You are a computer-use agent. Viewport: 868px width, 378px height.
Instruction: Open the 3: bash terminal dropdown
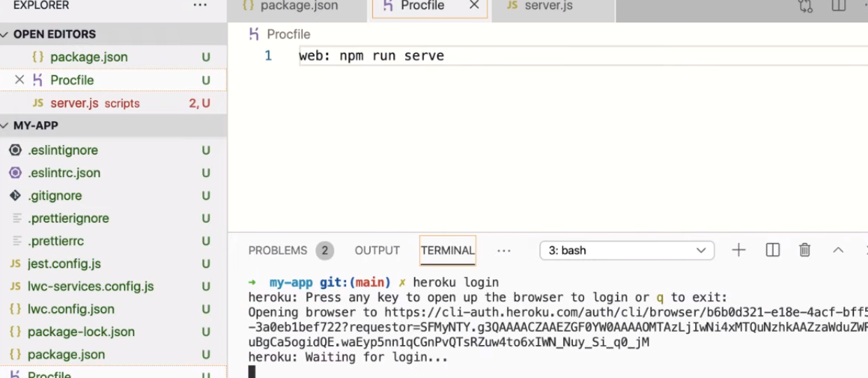coord(627,250)
